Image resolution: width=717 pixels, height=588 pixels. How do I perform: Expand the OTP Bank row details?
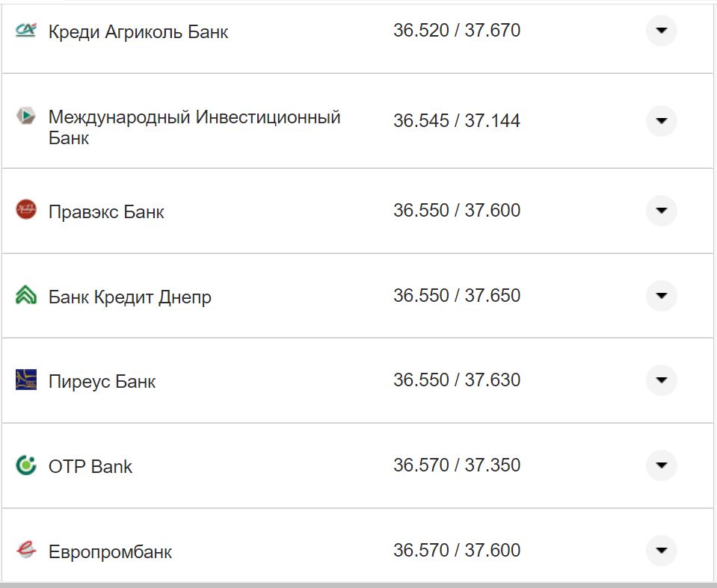(661, 465)
